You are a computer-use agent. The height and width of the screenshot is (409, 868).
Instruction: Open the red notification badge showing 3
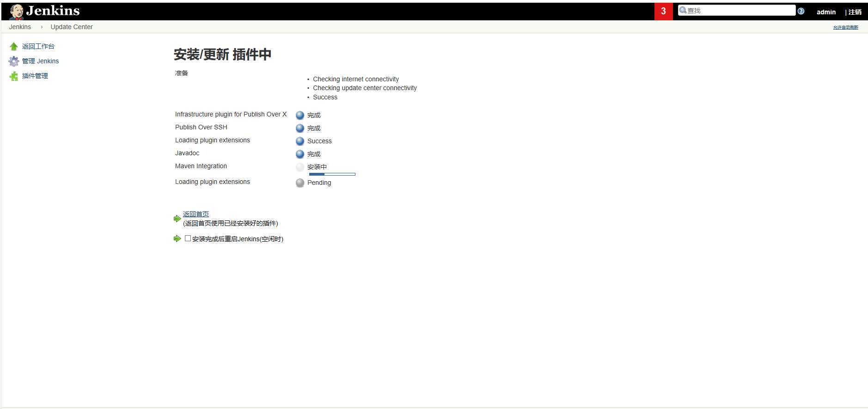663,11
